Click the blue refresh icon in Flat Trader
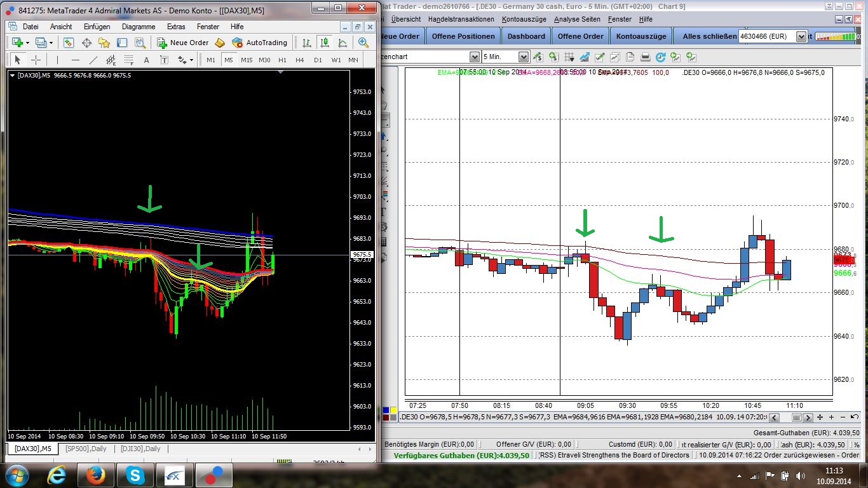Viewport: 868px width, 488px height. coord(661,57)
